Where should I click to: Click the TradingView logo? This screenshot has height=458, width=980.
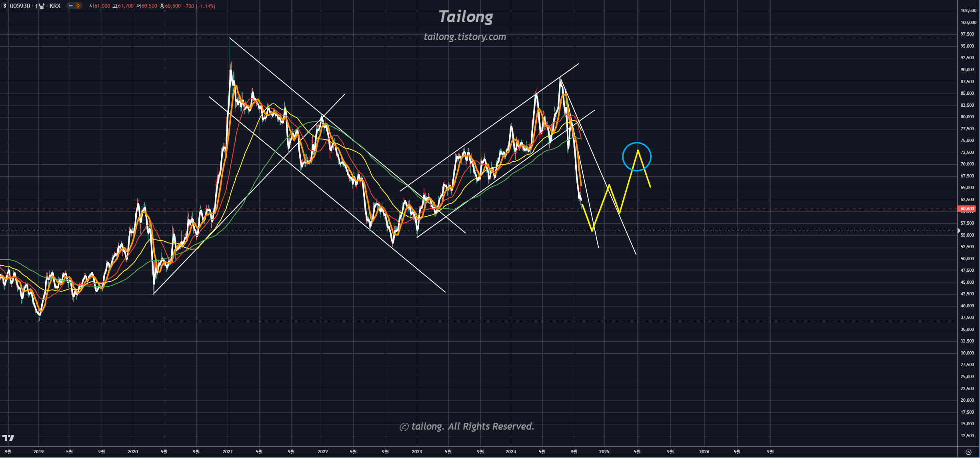(8, 438)
